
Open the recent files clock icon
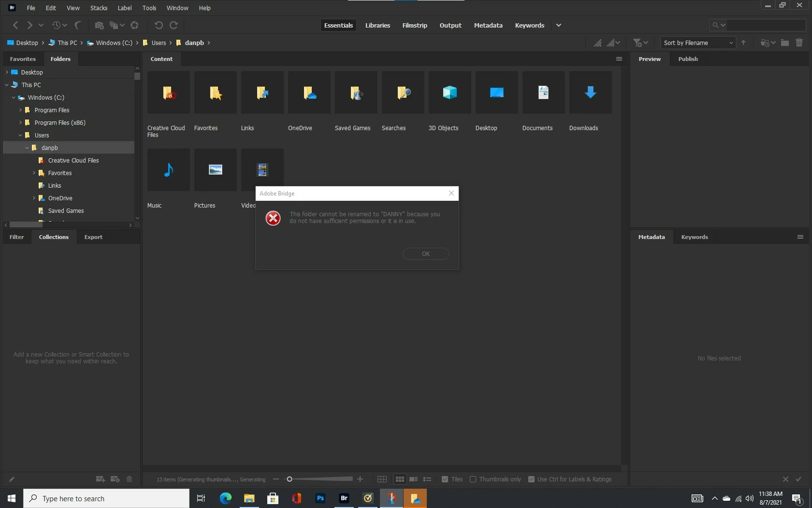click(56, 25)
